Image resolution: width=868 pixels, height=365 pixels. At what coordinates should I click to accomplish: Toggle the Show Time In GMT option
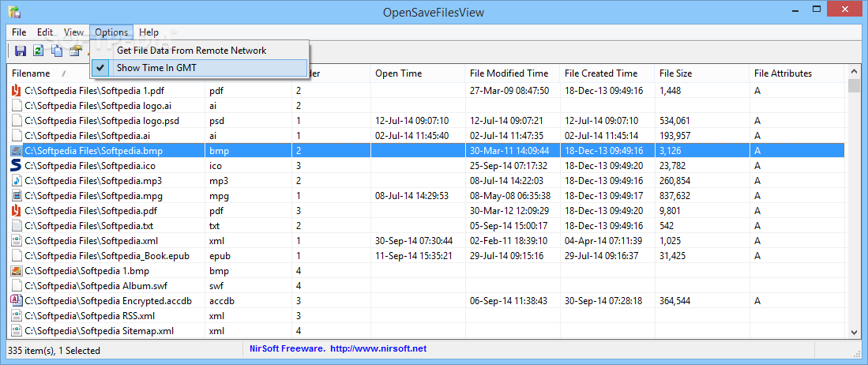(x=199, y=68)
